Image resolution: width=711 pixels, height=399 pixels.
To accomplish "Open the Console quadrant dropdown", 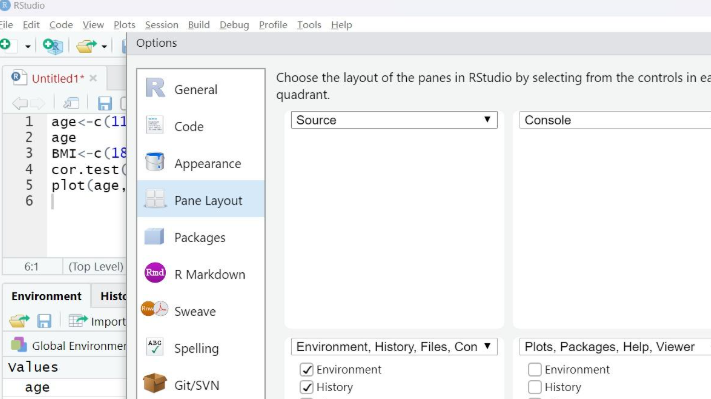I will click(x=615, y=120).
